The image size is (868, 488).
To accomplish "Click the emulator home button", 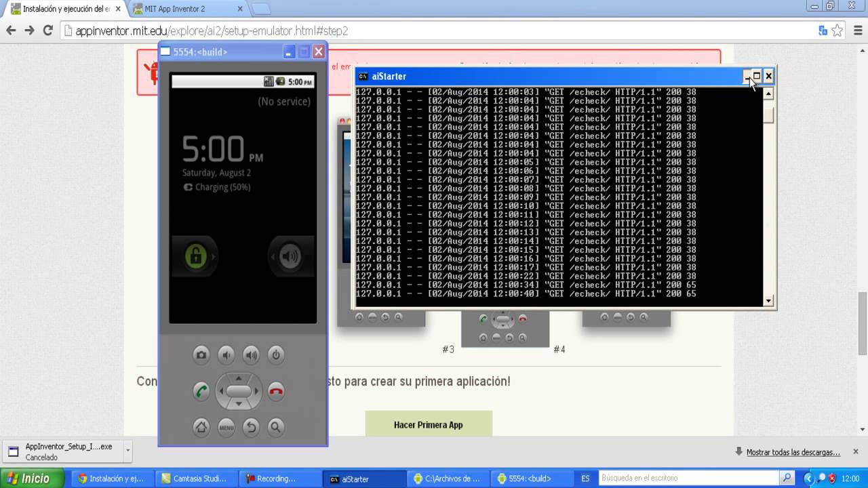I will 201,427.
